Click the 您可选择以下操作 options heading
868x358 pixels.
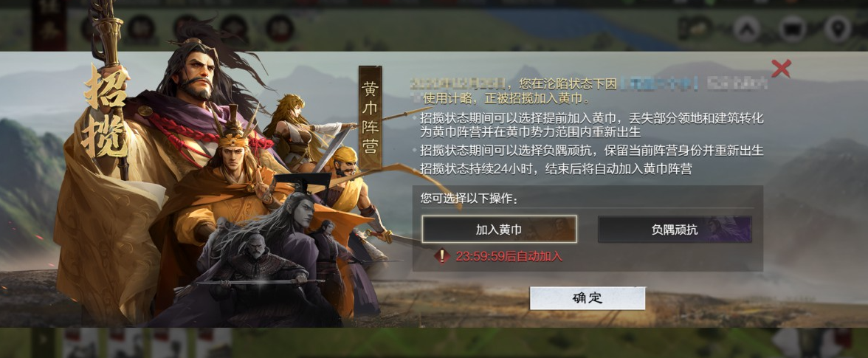point(469,198)
